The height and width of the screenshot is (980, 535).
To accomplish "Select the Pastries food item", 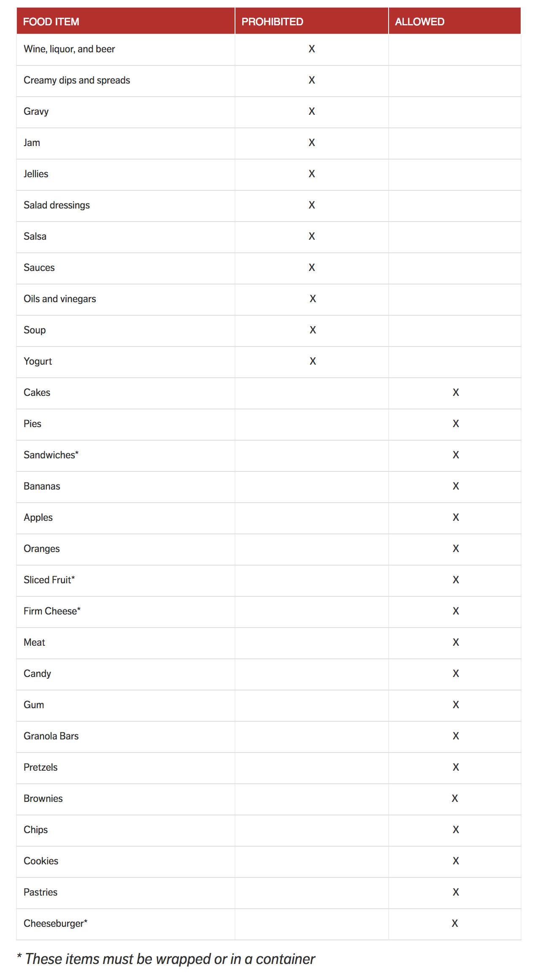I will point(41,892).
